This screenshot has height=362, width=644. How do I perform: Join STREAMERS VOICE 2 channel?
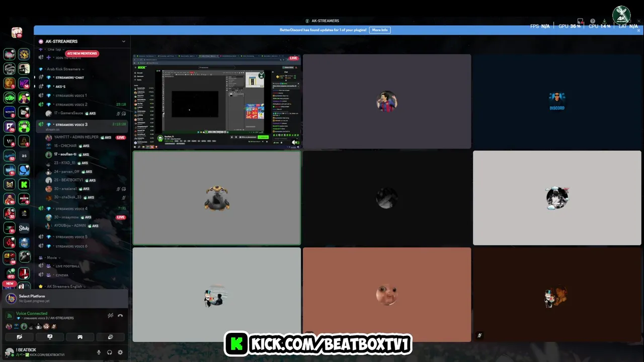pyautogui.click(x=82, y=105)
